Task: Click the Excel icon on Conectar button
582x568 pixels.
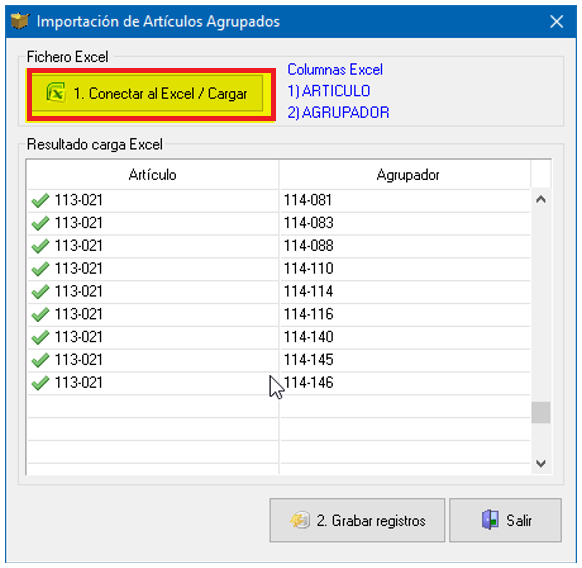Action: pos(56,92)
